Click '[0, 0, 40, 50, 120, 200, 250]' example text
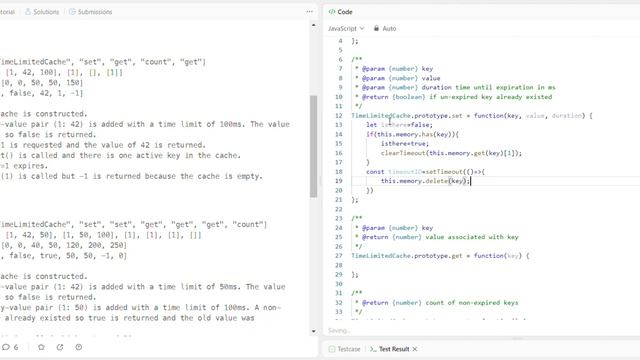The width and height of the screenshot is (640, 360). 64,245
